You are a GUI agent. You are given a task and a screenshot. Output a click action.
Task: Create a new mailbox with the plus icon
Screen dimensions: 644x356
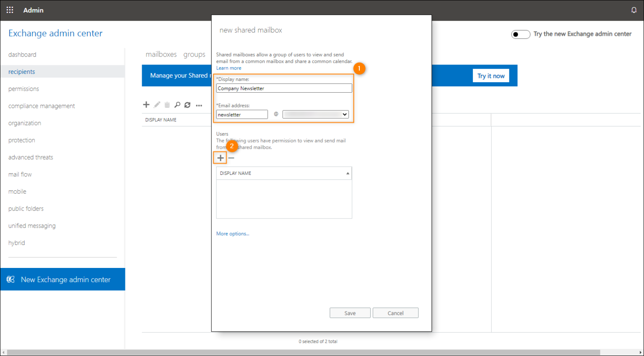click(x=146, y=104)
